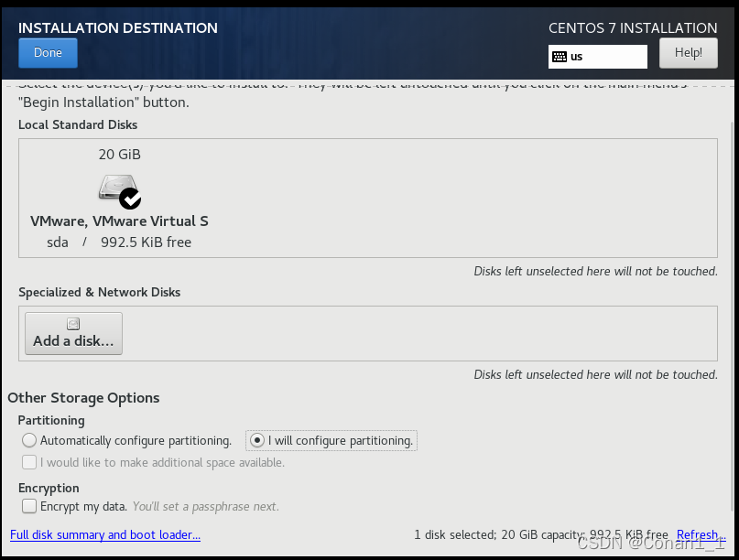Click the small disk icon in Add a disk
The height and width of the screenshot is (560, 739).
pyautogui.click(x=73, y=324)
